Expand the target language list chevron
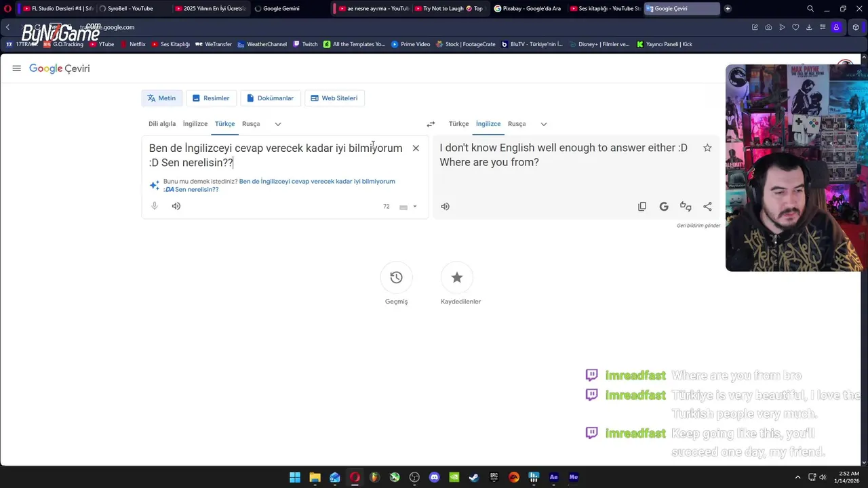 [544, 124]
